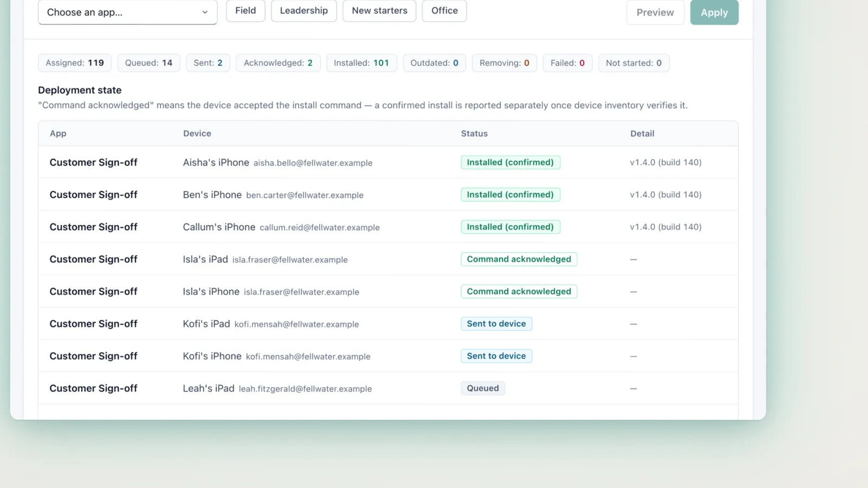The width and height of the screenshot is (868, 488).
Task: Click the Queued: 14 counter chip
Action: point(149,63)
